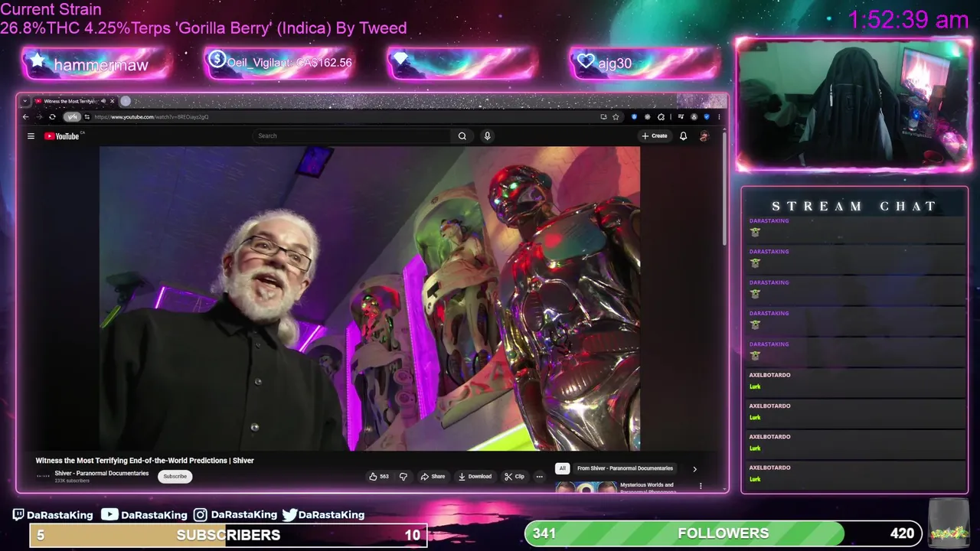Click the hammermaw star badge
This screenshot has width=980, height=551.
(96, 64)
